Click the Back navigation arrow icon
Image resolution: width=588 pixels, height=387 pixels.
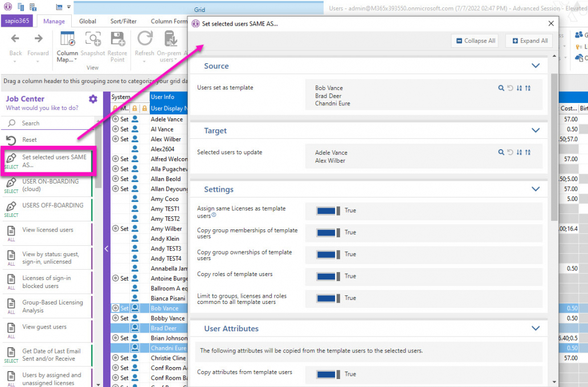coord(15,39)
